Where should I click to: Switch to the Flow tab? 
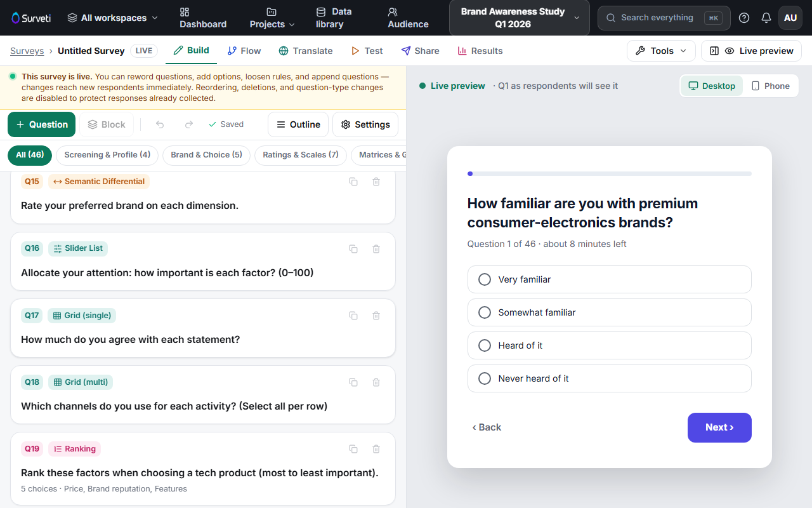click(244, 51)
